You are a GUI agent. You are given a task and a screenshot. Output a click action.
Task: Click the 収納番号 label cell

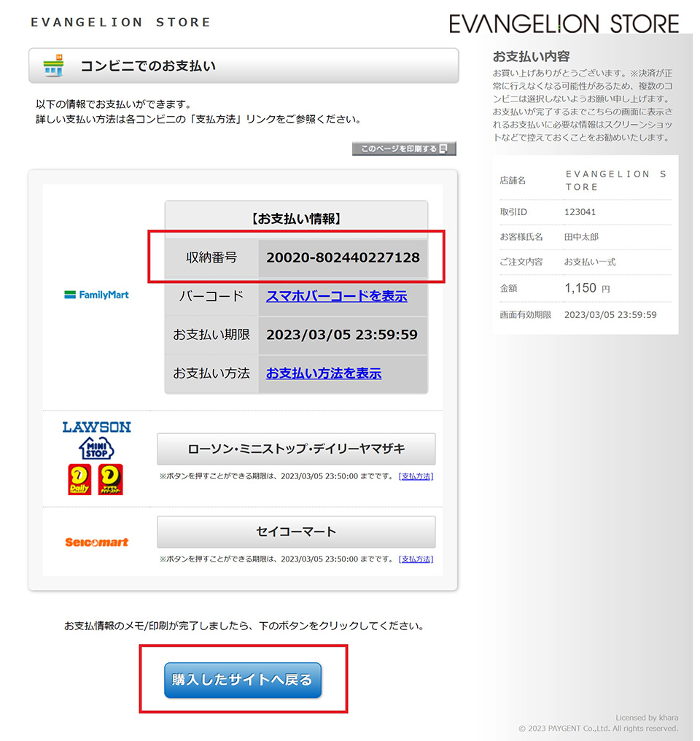click(211, 258)
